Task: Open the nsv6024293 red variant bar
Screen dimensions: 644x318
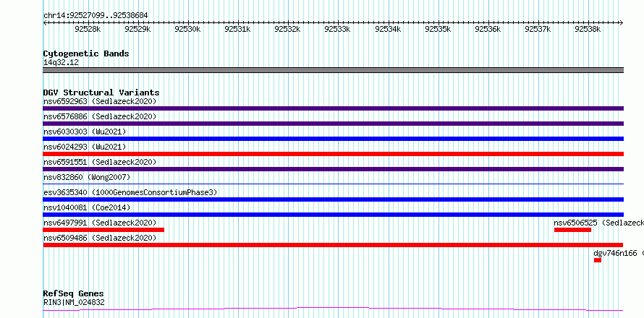Action: pyautogui.click(x=333, y=154)
